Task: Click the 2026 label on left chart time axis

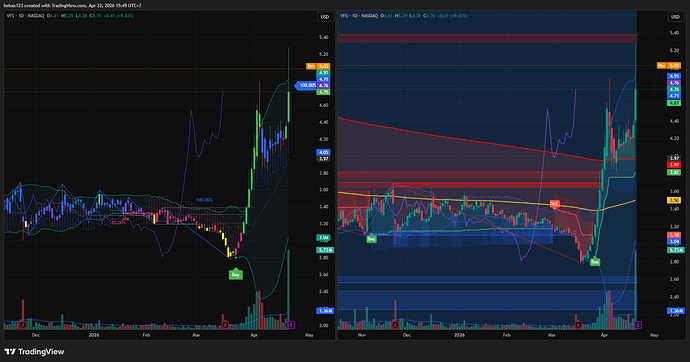Action: (94, 335)
